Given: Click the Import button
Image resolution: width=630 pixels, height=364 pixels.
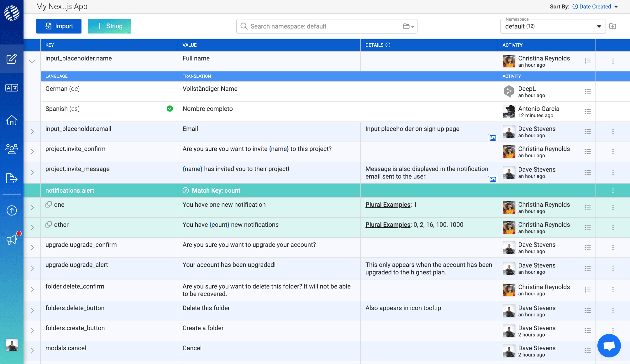Looking at the screenshot, I should point(59,26).
